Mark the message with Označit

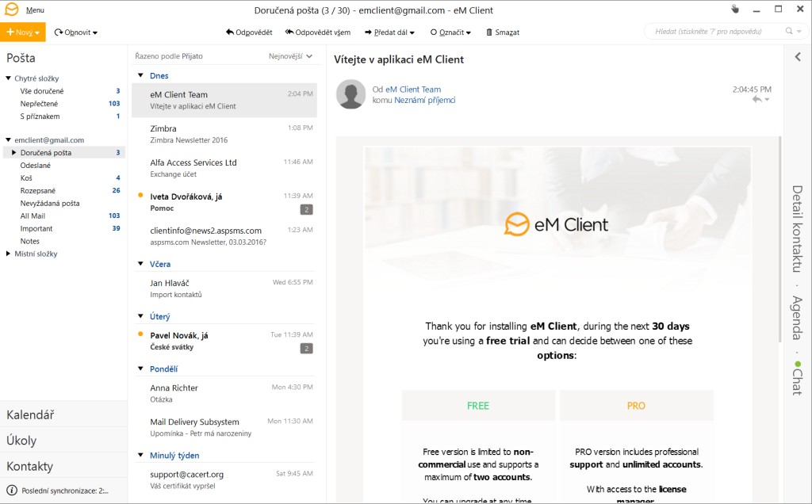point(450,32)
